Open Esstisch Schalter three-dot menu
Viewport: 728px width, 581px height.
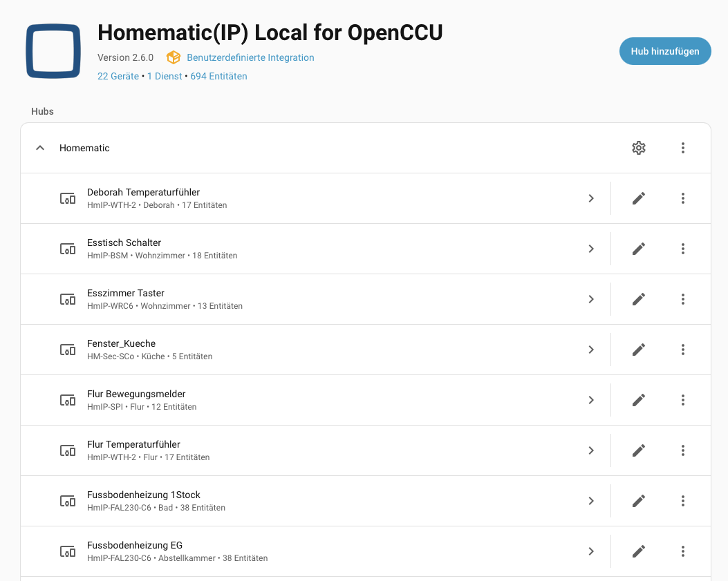tap(683, 249)
